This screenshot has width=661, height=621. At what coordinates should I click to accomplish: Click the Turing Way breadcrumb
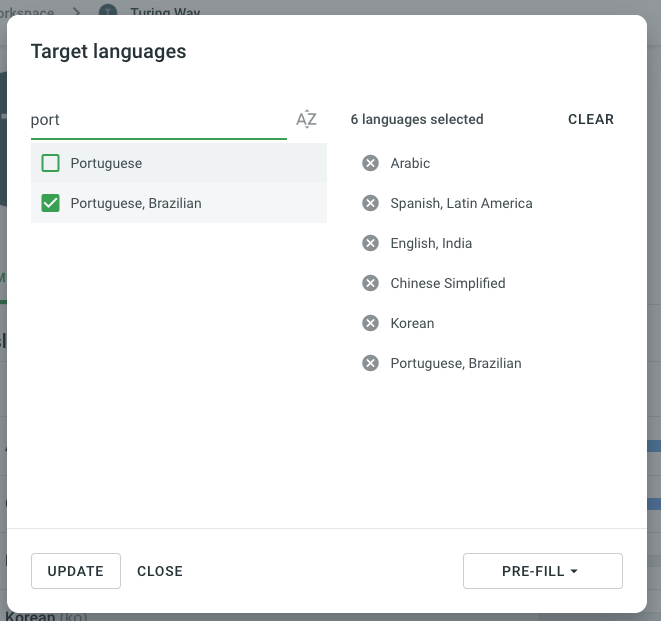(164, 14)
